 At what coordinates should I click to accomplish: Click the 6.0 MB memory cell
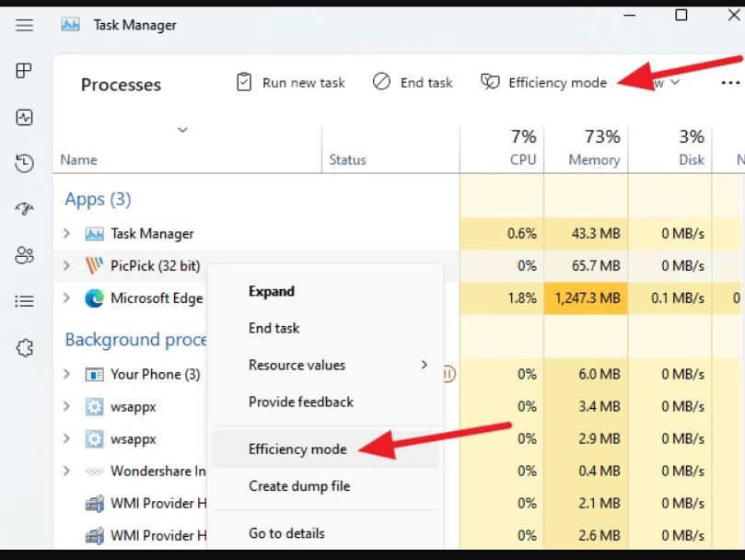[587, 374]
